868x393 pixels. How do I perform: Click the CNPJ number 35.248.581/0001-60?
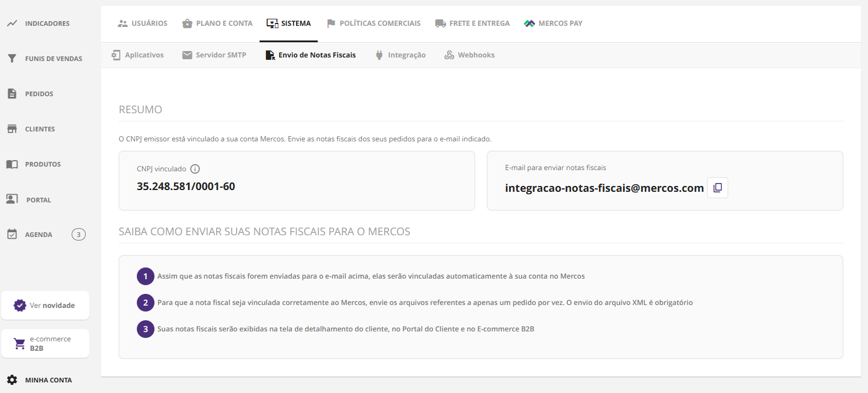pyautogui.click(x=186, y=187)
